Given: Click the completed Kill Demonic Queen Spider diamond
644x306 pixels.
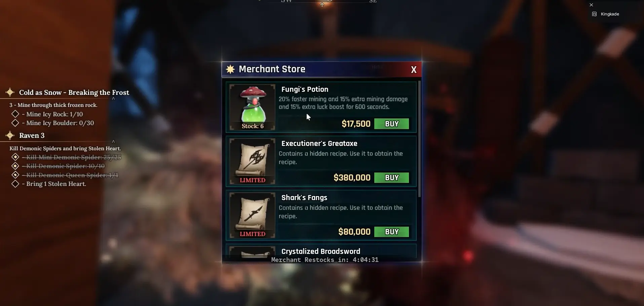Looking at the screenshot, I should pyautogui.click(x=15, y=175).
